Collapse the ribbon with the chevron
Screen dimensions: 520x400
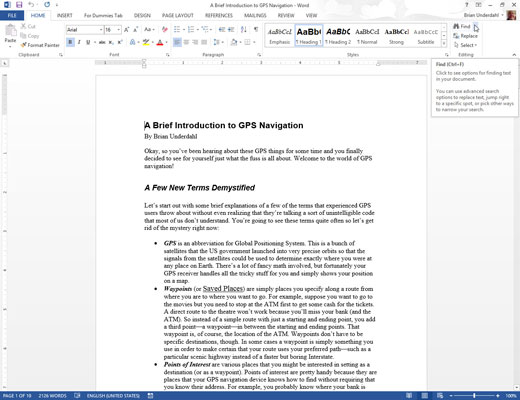pyautogui.click(x=514, y=55)
